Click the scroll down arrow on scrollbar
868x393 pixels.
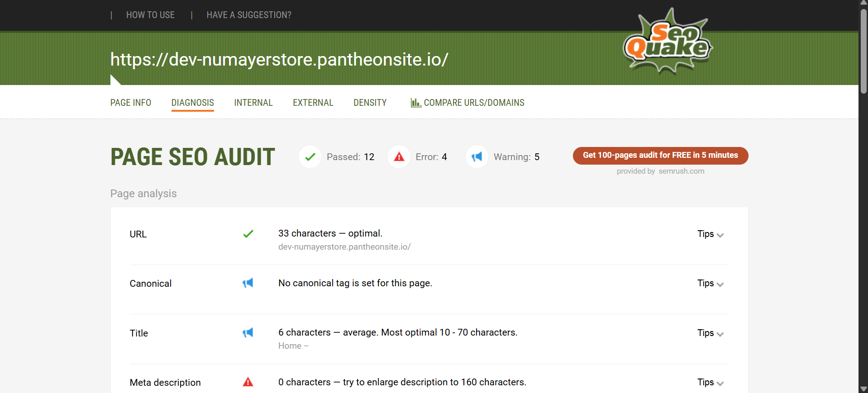pyautogui.click(x=863, y=389)
